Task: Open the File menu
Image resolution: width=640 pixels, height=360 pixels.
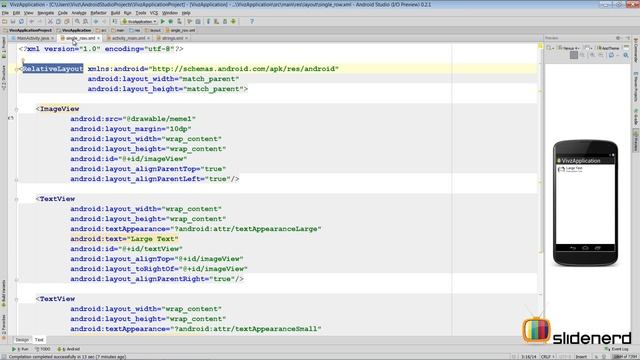Action: pos(5,13)
